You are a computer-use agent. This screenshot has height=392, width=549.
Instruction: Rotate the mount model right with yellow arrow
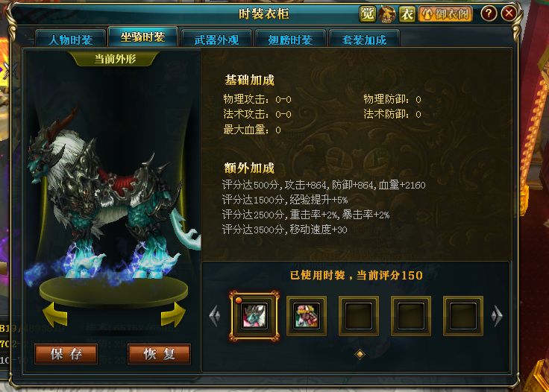[x=173, y=314]
